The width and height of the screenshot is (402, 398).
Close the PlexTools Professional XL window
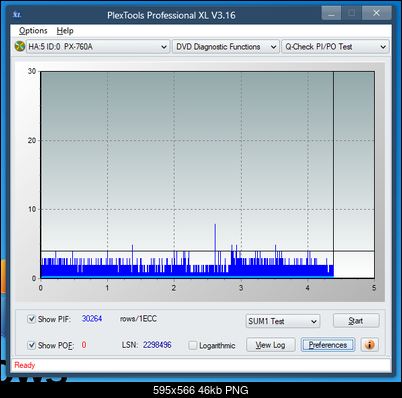coord(376,13)
